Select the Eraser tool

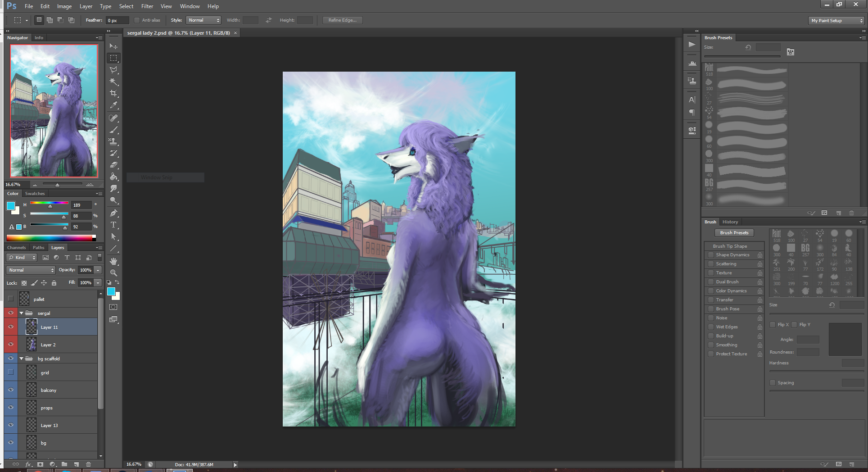click(x=113, y=165)
